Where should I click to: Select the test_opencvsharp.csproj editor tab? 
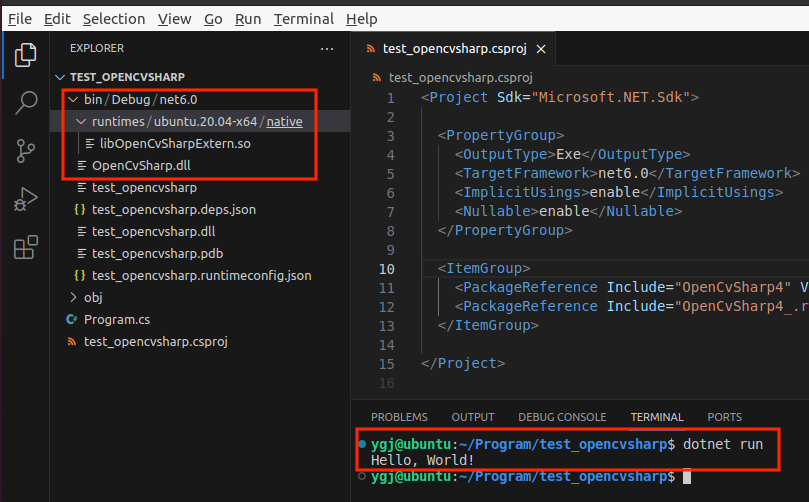pyautogui.click(x=453, y=48)
